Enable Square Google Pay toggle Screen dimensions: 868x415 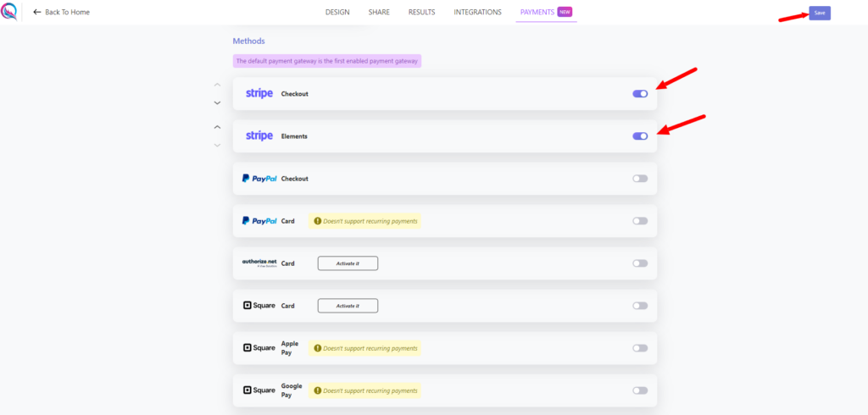640,390
